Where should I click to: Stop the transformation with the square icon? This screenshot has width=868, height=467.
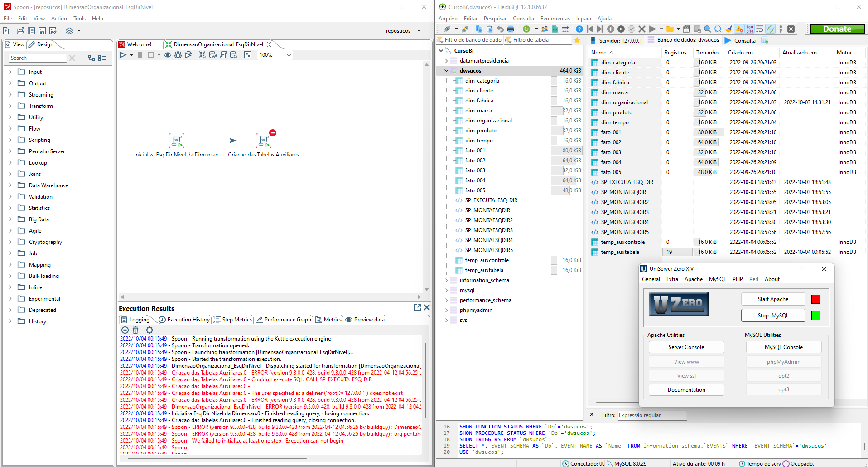[151, 55]
